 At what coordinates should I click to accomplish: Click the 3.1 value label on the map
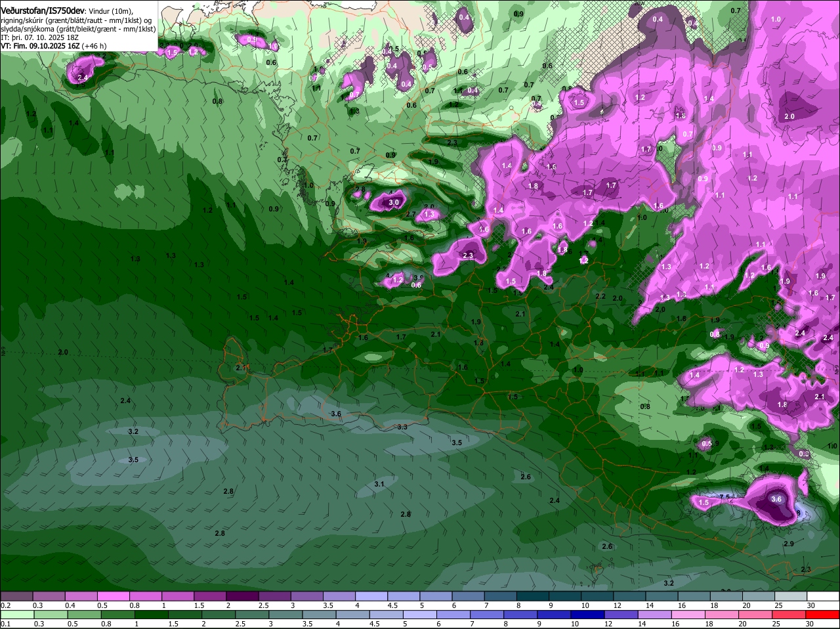(379, 484)
